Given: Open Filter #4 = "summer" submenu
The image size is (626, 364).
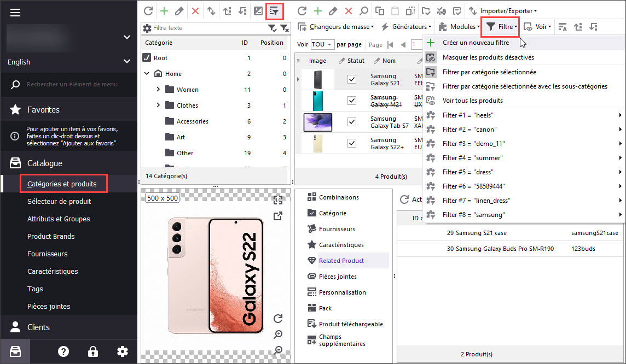Looking at the screenshot, I should [x=524, y=158].
